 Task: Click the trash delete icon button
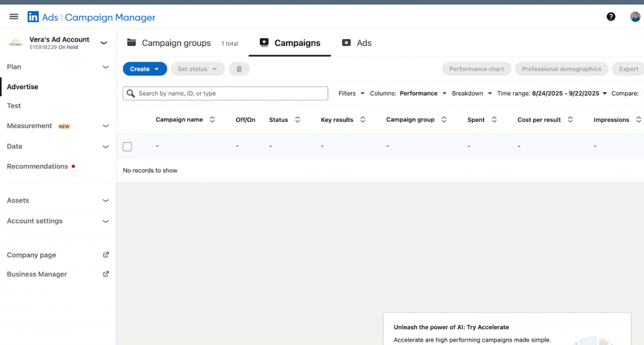[239, 69]
